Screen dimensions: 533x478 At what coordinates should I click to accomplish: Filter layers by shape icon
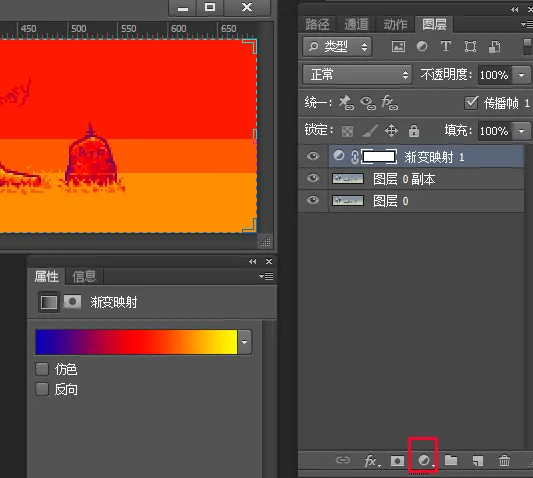tap(470, 46)
